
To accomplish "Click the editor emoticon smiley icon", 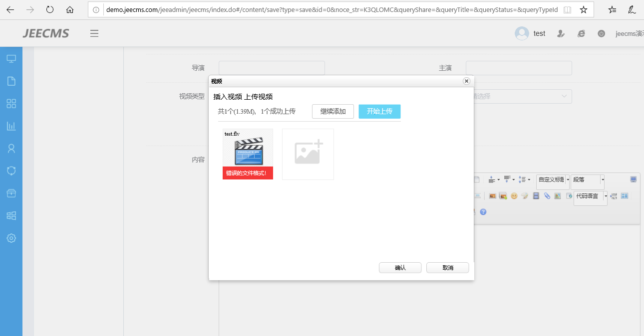I will [x=514, y=196].
